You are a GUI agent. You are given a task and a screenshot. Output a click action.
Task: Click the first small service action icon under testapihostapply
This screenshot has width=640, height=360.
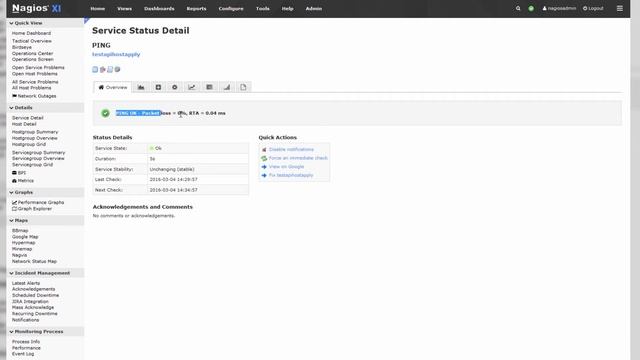tap(95, 69)
